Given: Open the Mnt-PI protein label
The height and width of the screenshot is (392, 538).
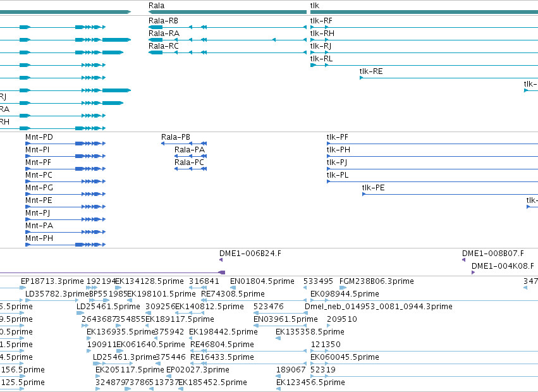Looking at the screenshot, I should (x=37, y=150).
